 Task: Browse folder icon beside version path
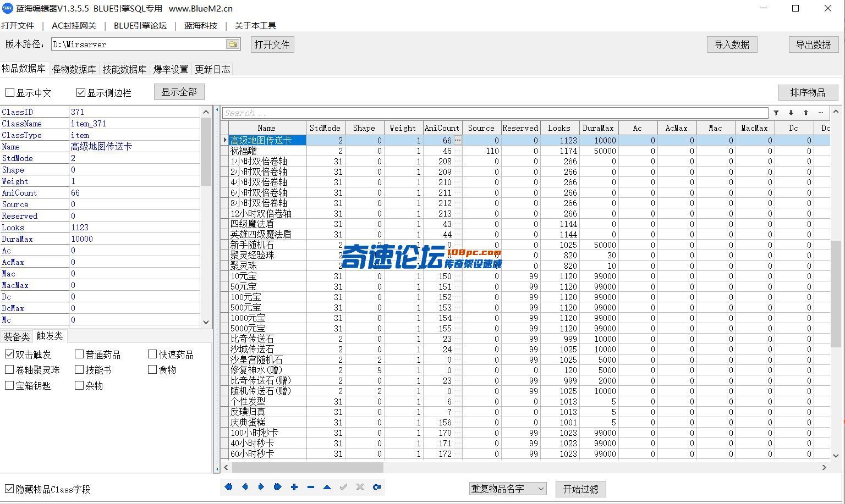tap(233, 44)
